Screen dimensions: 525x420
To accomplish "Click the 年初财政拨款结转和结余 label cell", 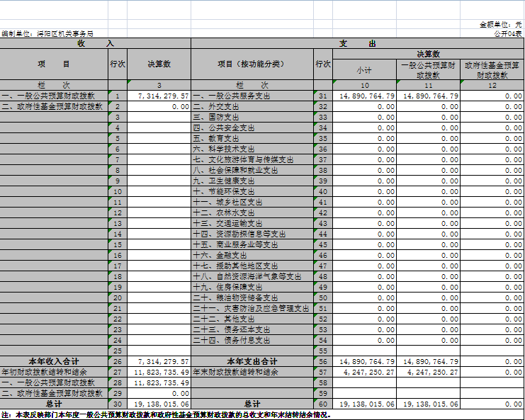I will pyautogui.click(x=54, y=372).
